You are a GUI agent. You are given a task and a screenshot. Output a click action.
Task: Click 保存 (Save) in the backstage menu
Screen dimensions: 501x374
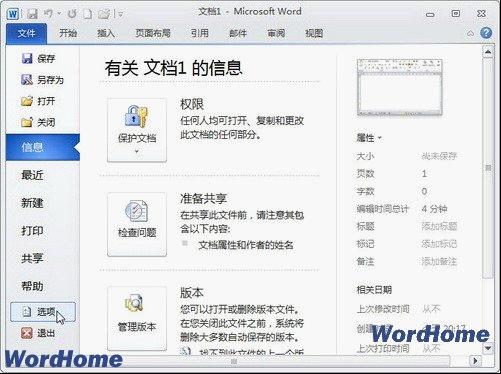(x=38, y=59)
